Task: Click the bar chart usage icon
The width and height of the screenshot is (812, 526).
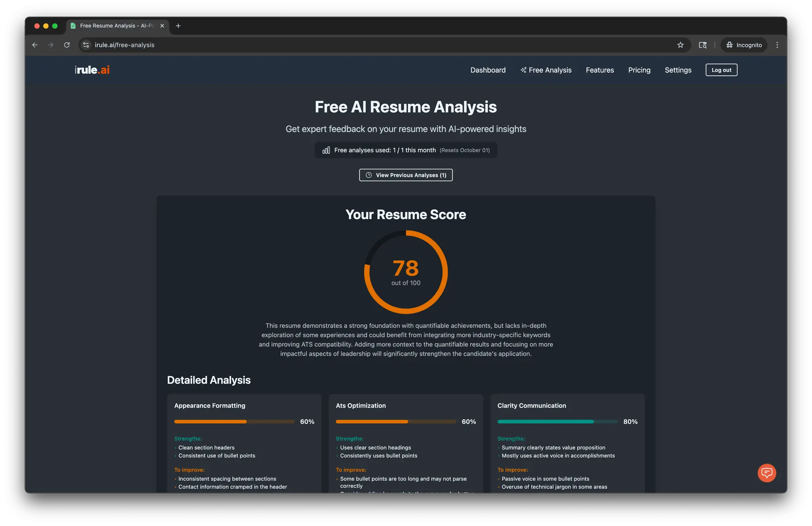Action: point(326,150)
